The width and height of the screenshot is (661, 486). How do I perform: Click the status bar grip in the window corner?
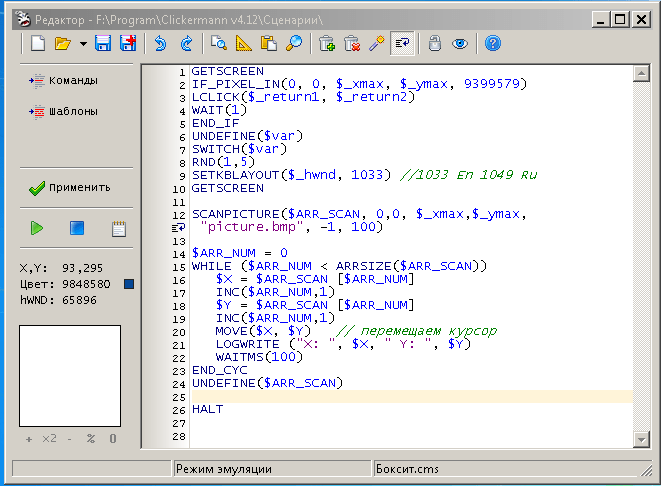coord(646,471)
